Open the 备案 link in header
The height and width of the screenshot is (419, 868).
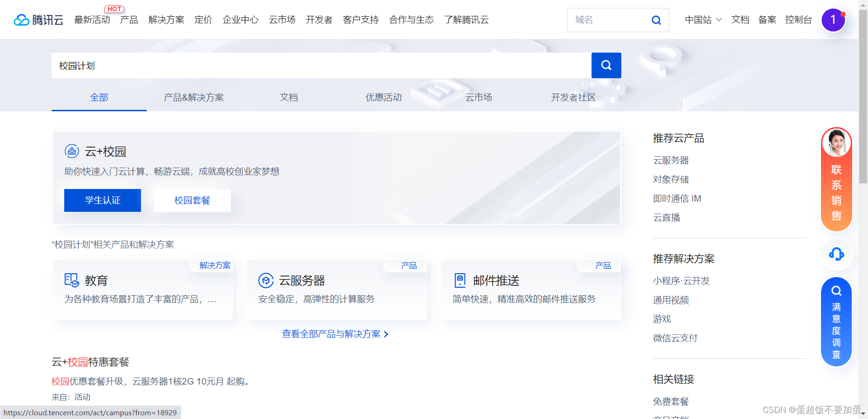(767, 20)
